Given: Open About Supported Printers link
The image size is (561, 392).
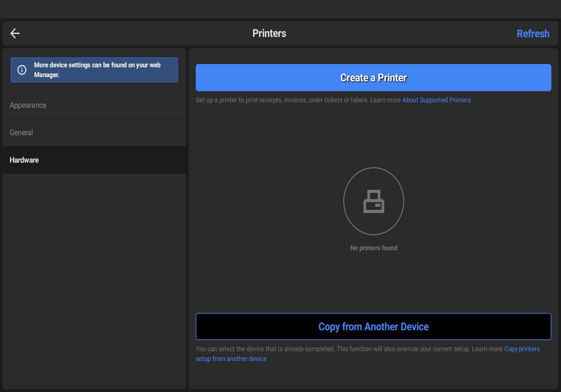Looking at the screenshot, I should (436, 100).
